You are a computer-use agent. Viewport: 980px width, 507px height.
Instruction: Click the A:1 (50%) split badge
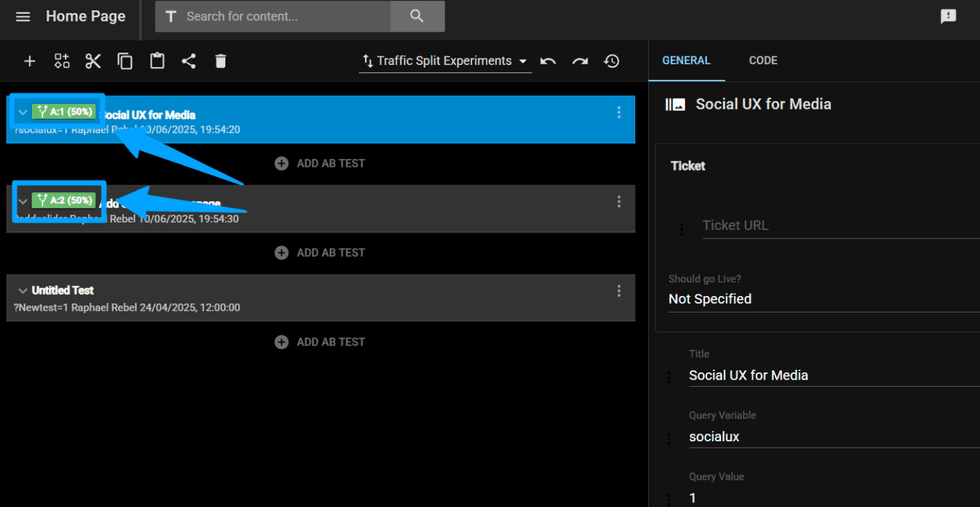64,112
